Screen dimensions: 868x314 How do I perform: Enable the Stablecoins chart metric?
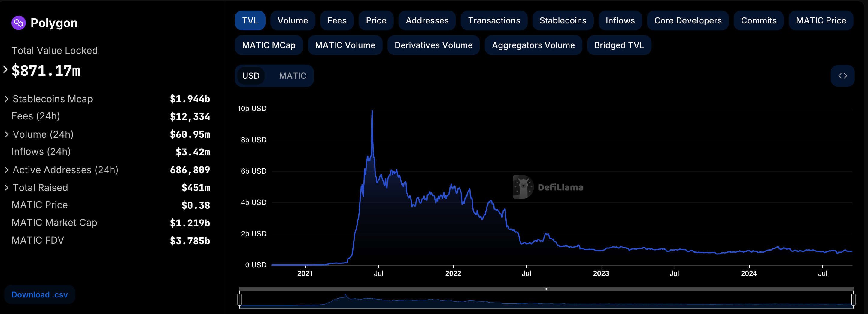point(563,20)
